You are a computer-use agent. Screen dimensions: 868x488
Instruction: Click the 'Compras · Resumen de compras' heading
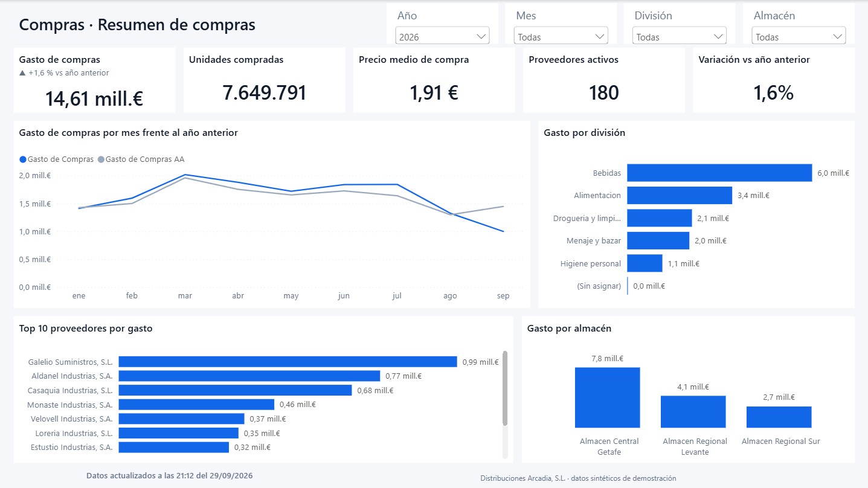coord(137,25)
